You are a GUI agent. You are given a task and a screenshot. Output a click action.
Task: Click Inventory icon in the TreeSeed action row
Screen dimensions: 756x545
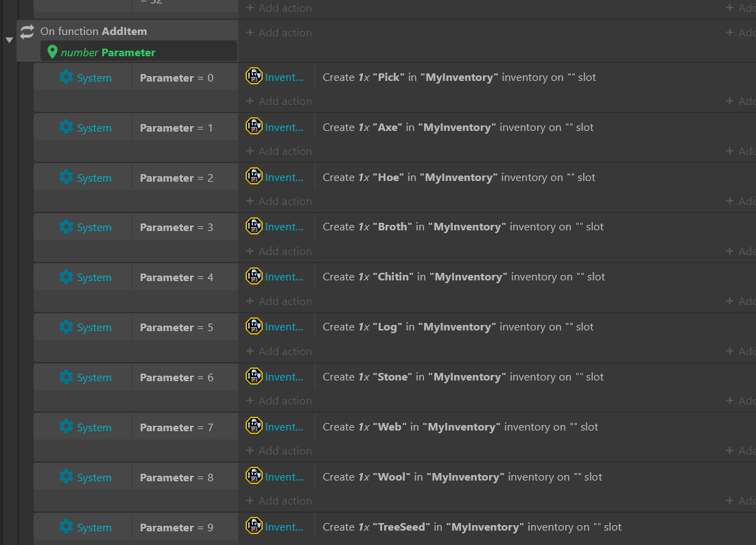(254, 526)
